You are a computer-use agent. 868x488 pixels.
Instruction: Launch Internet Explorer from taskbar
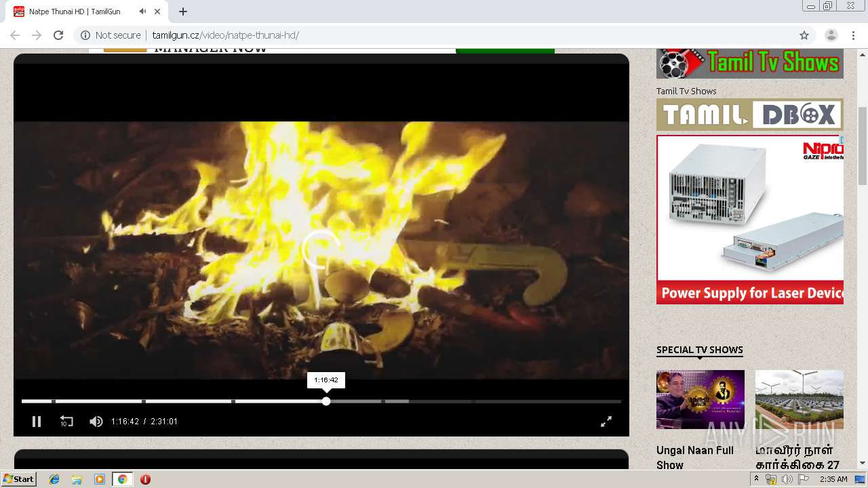click(54, 479)
